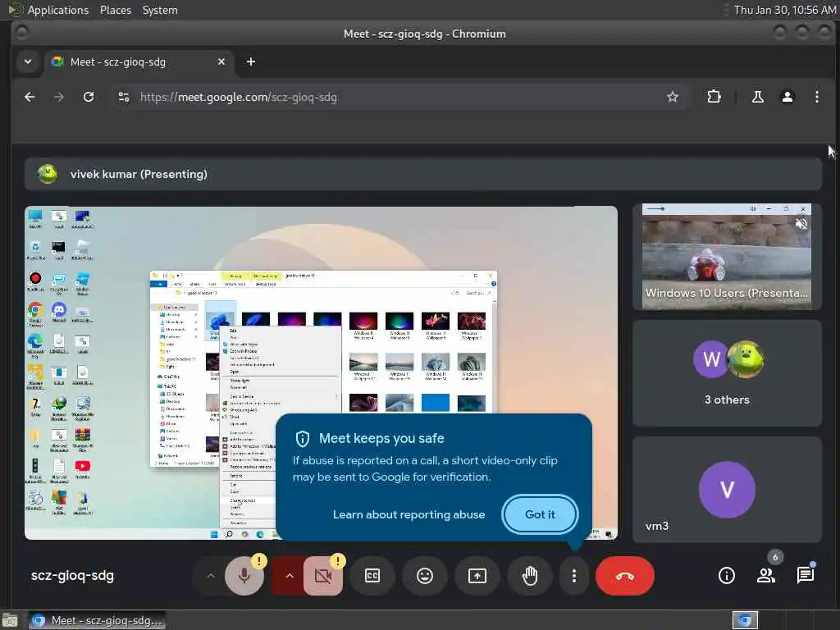Click the workspace switcher in bottom panel

[745, 620]
